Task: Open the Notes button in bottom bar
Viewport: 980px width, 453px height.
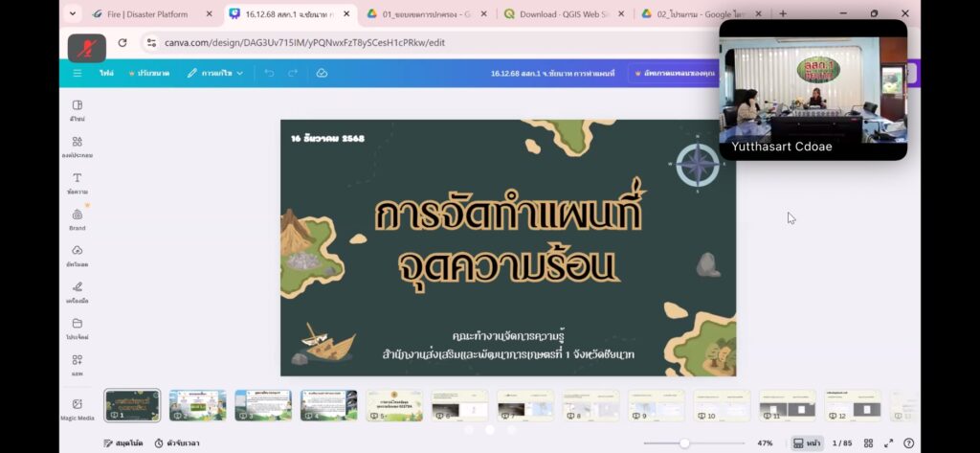Action: pos(122,443)
